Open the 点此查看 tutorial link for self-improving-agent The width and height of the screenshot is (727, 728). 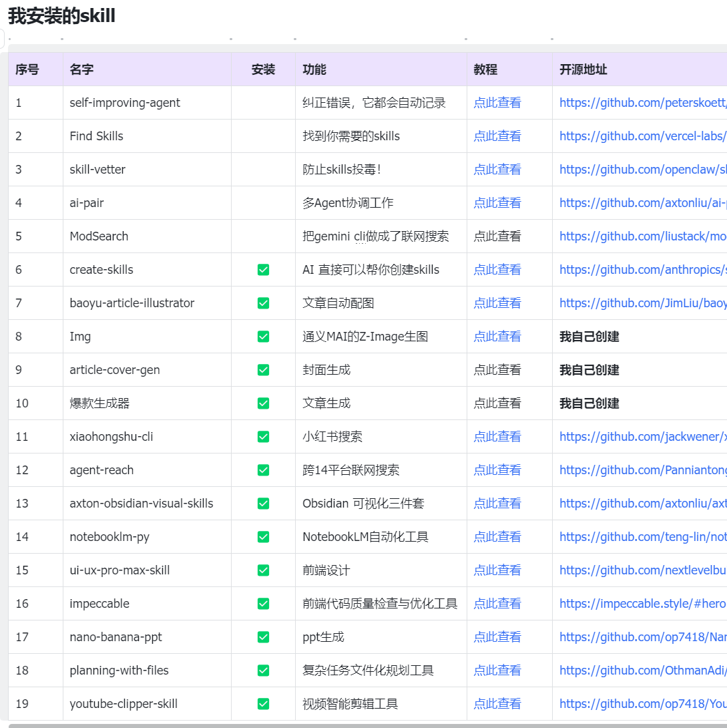(497, 103)
